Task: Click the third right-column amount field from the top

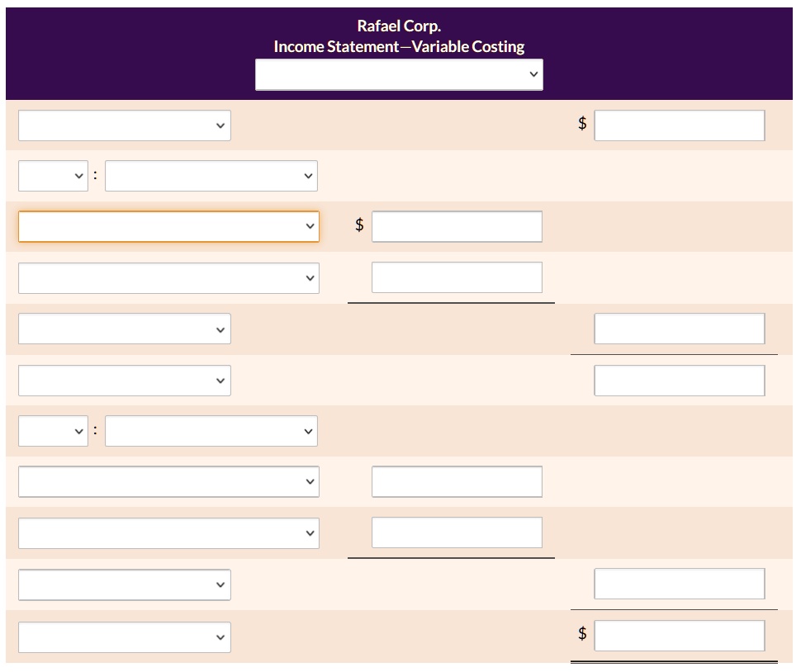Action: [679, 380]
